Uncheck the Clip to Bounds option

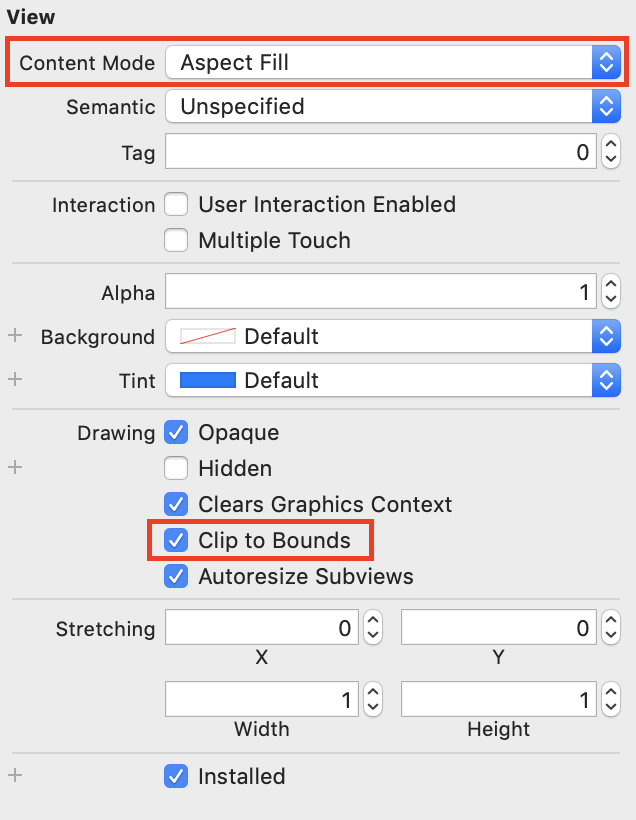point(176,541)
